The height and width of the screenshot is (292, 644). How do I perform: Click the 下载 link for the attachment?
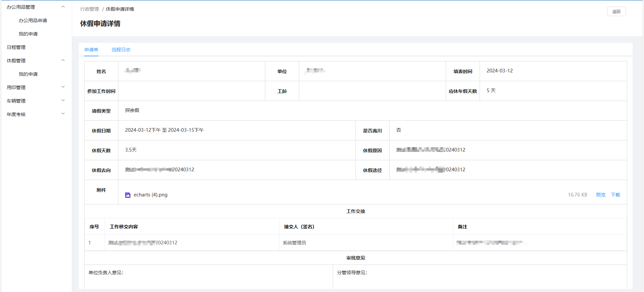pos(615,195)
